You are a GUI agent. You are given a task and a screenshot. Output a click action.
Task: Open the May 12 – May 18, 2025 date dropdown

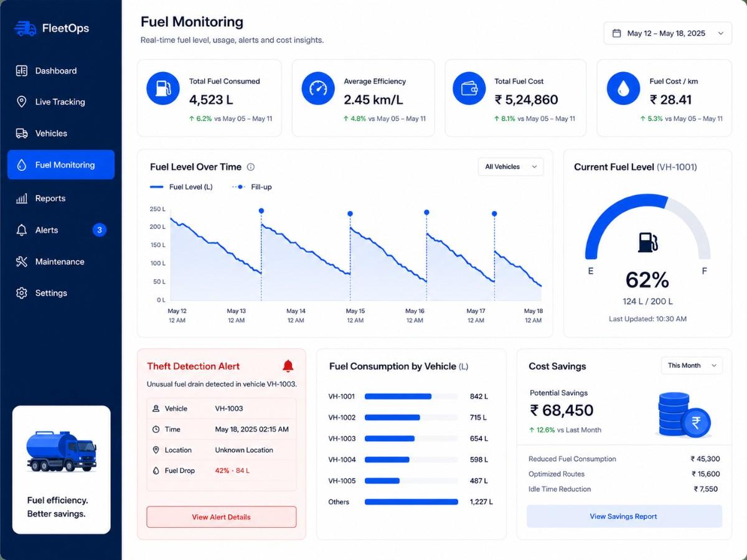667,34
